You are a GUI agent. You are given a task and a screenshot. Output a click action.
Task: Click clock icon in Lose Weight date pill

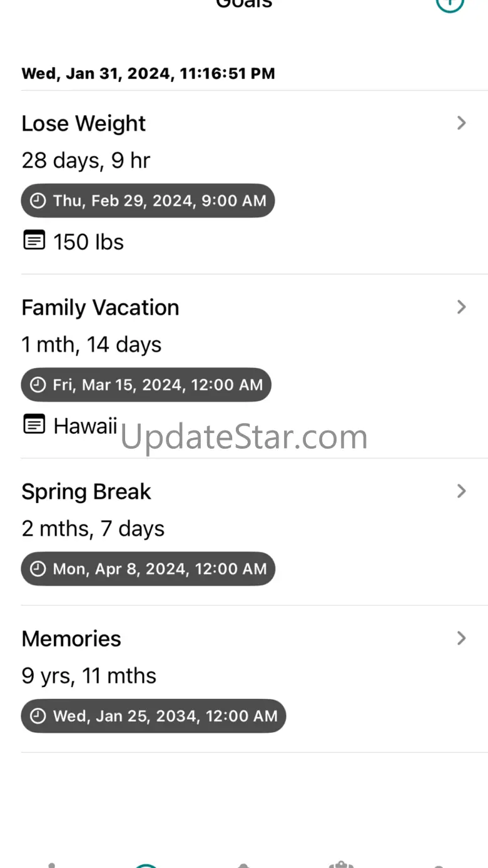[38, 201]
